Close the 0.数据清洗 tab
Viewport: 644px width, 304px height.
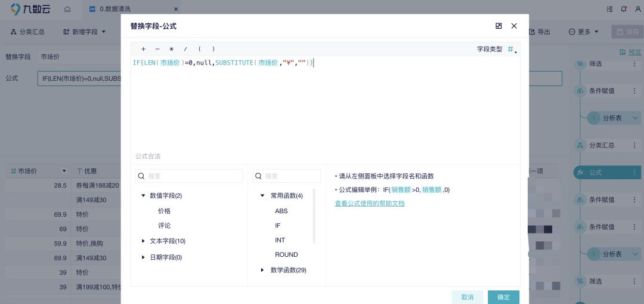click(176, 8)
